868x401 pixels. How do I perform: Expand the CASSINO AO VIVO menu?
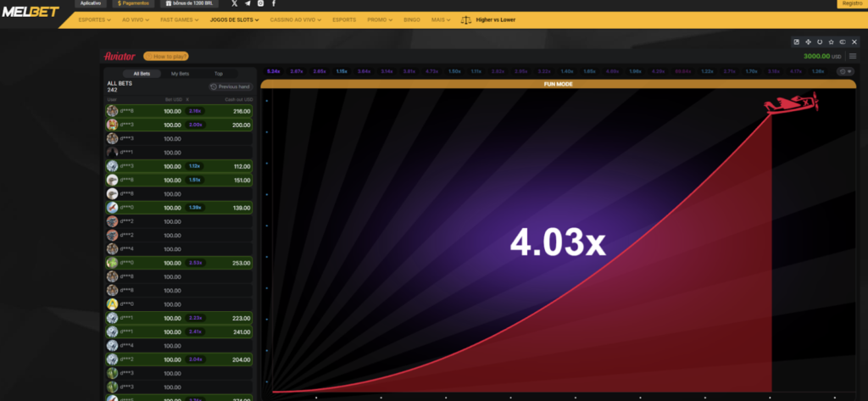point(296,20)
